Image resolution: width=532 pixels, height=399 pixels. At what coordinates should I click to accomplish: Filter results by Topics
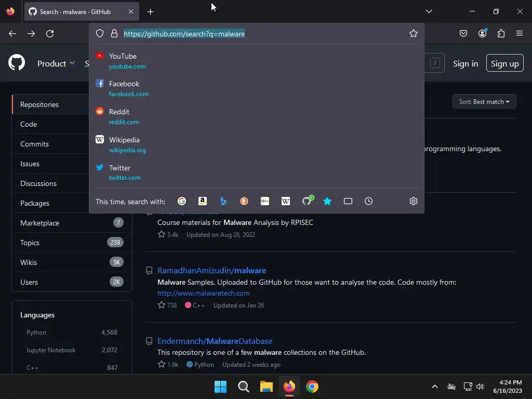(x=72, y=243)
